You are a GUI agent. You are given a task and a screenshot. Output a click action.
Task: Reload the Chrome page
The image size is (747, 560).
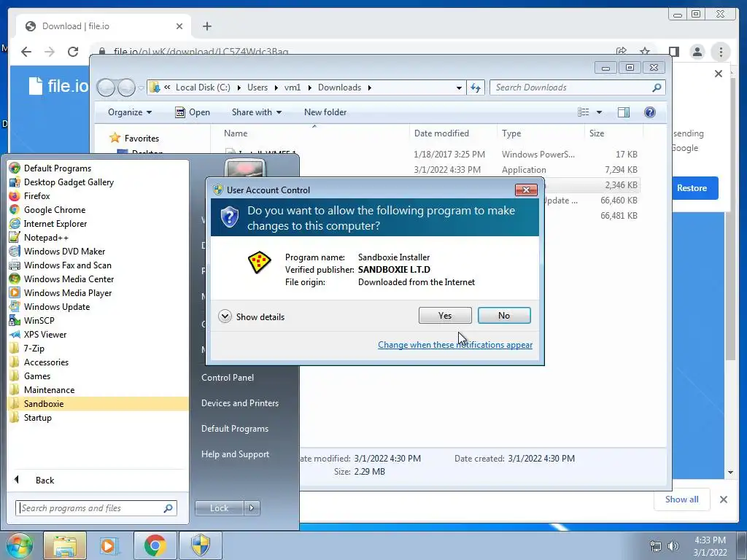tap(72, 52)
